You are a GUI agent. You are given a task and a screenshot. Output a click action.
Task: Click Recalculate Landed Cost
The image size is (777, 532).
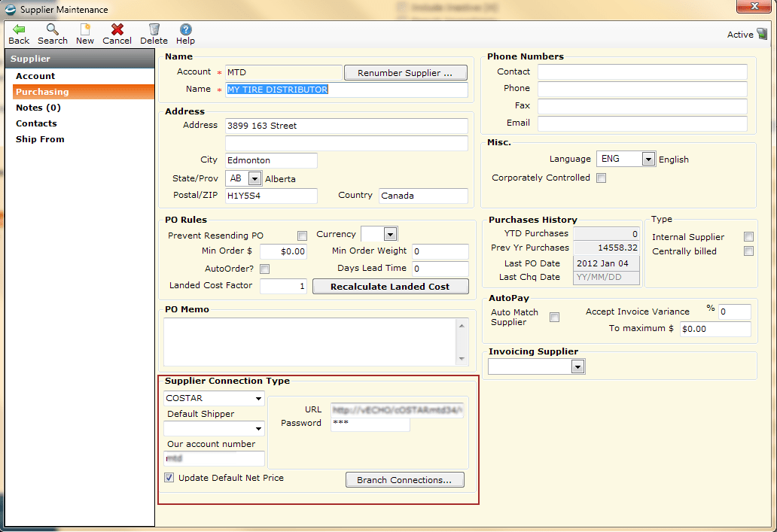click(x=390, y=286)
